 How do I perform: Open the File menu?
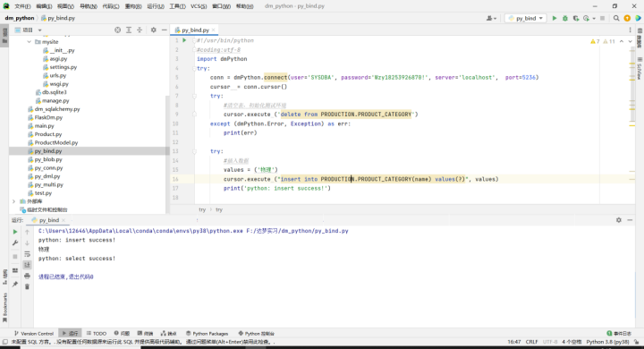(x=22, y=6)
